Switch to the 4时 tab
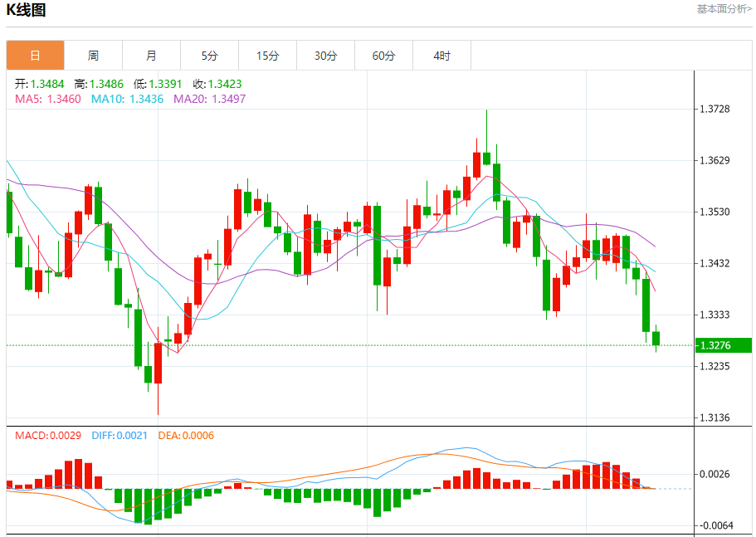756x537 pixels. coord(441,56)
